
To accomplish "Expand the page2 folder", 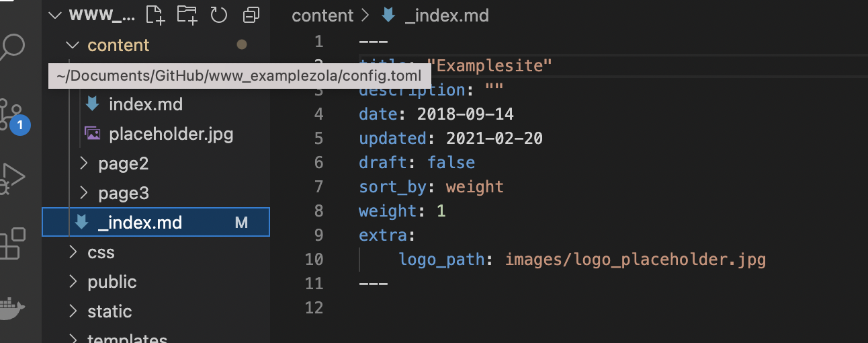I will pos(123,163).
